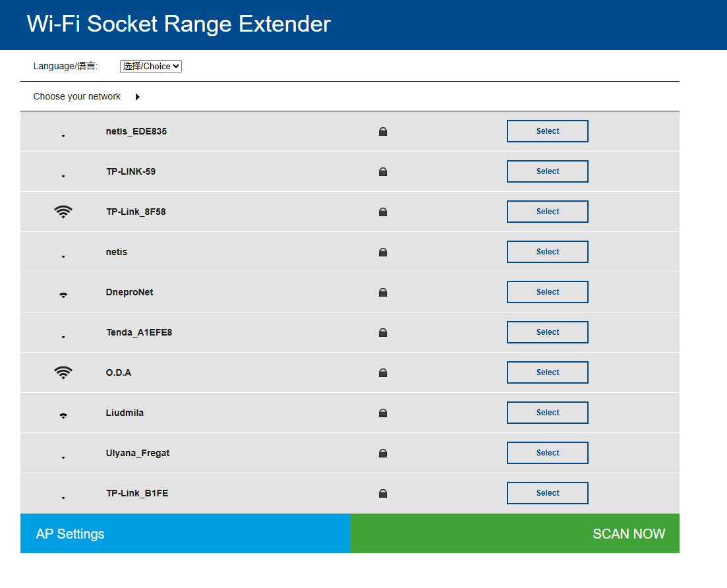Click the lock icon for netis_EDE835
Screen dimensions: 727x588
(x=383, y=132)
